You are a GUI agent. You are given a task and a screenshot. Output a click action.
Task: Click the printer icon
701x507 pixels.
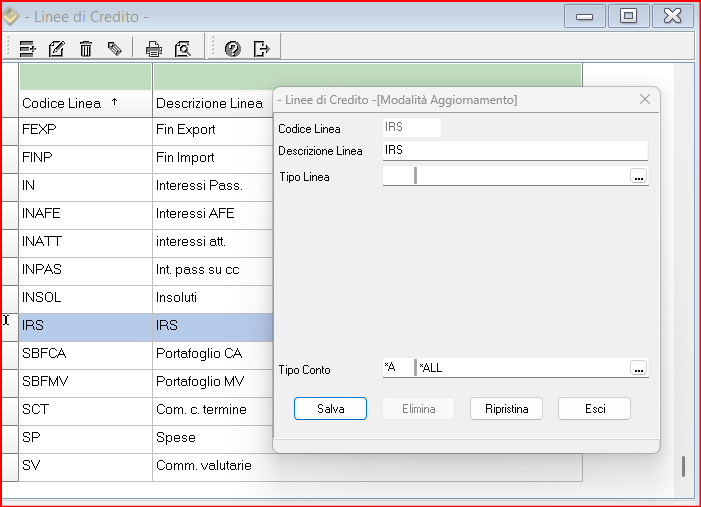click(153, 48)
